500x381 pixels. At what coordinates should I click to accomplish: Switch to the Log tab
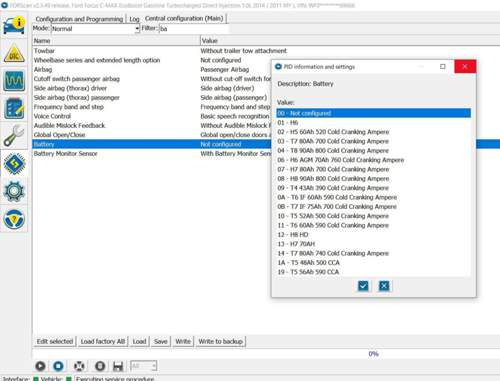coord(134,19)
